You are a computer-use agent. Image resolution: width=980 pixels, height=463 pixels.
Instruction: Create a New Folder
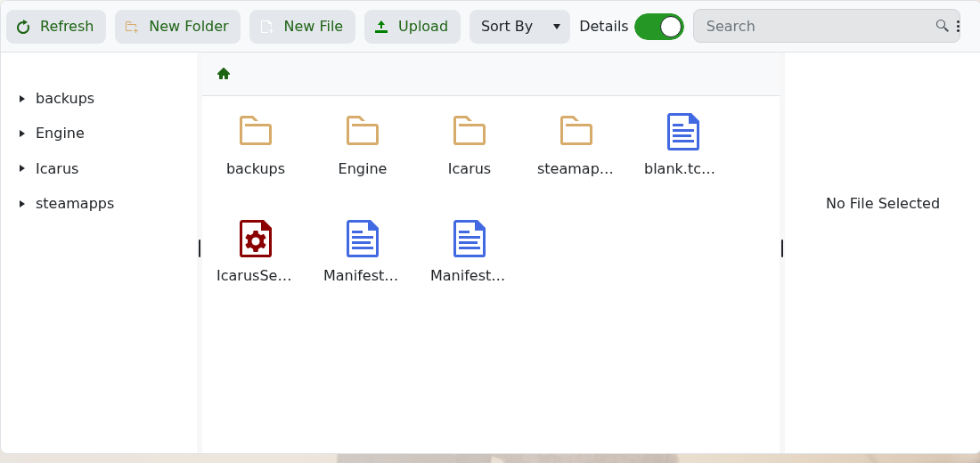177,26
